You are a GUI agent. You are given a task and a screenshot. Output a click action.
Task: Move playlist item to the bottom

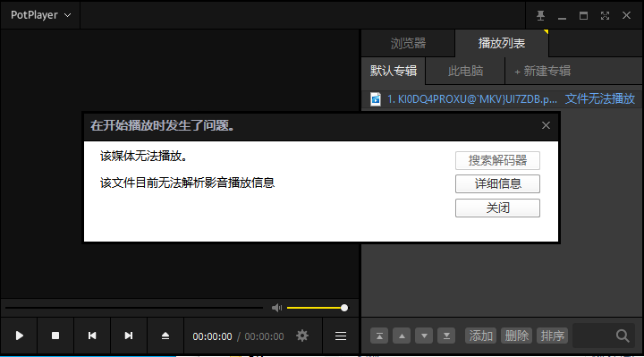[x=446, y=336]
